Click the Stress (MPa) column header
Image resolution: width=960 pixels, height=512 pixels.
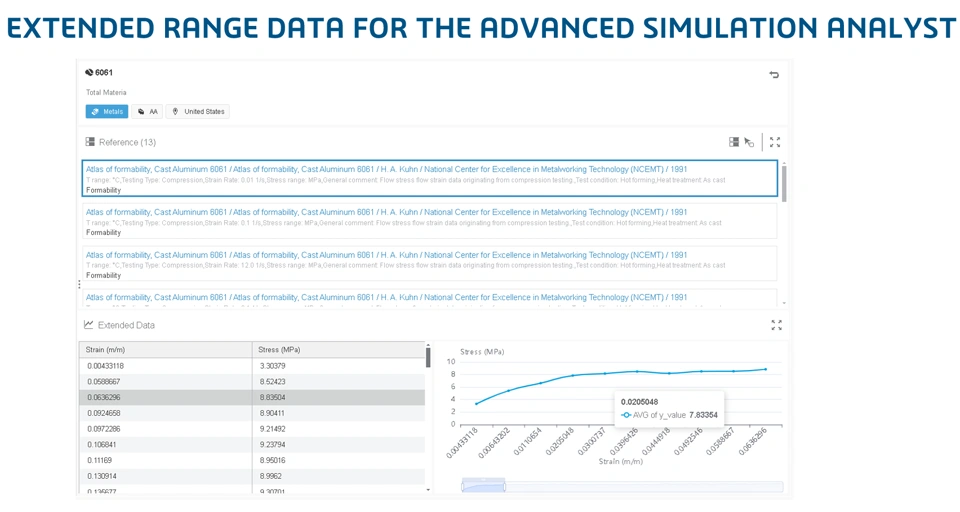pos(339,350)
